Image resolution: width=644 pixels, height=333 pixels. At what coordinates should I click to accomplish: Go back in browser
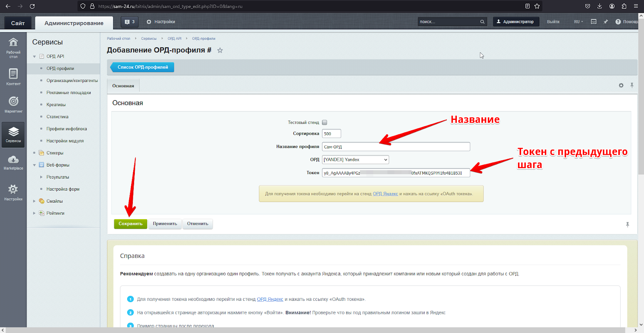tap(8, 6)
